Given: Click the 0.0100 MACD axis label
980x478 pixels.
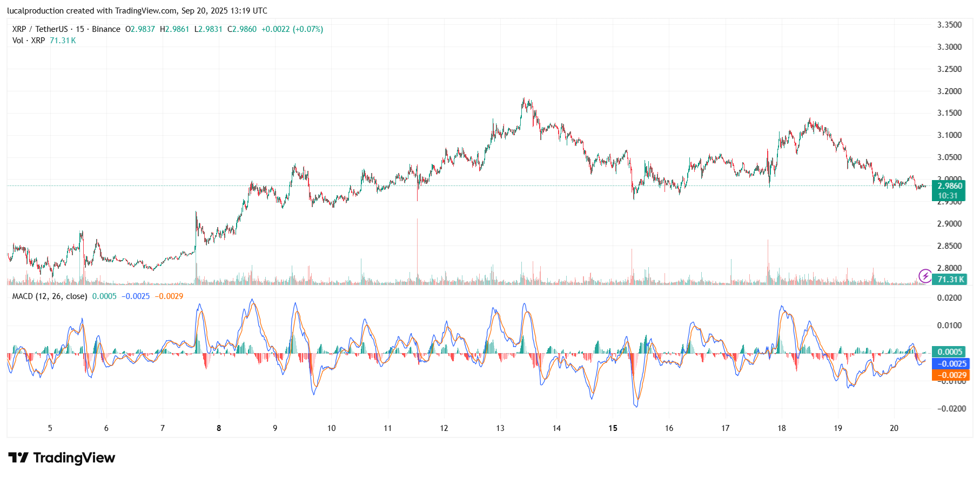Looking at the screenshot, I should 949,326.
